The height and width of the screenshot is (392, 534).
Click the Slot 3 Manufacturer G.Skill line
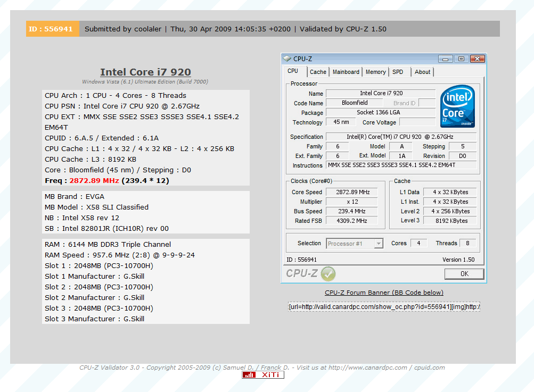point(95,319)
